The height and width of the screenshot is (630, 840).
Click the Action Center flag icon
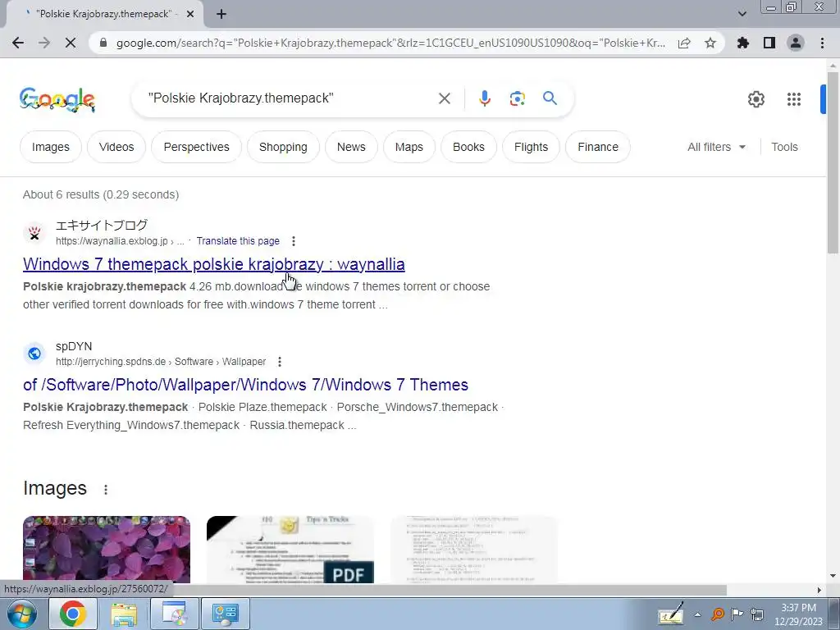737,614
